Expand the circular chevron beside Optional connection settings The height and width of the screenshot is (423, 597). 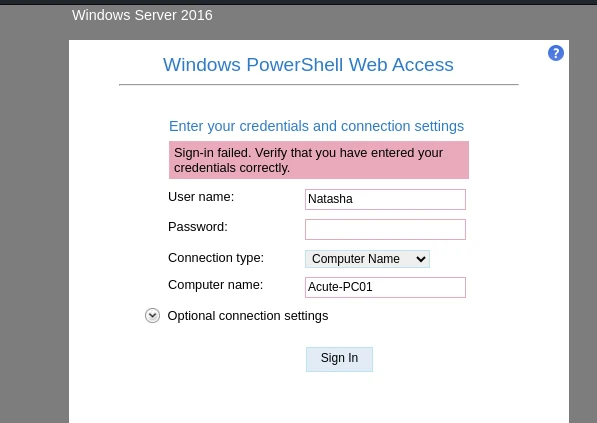point(152,316)
